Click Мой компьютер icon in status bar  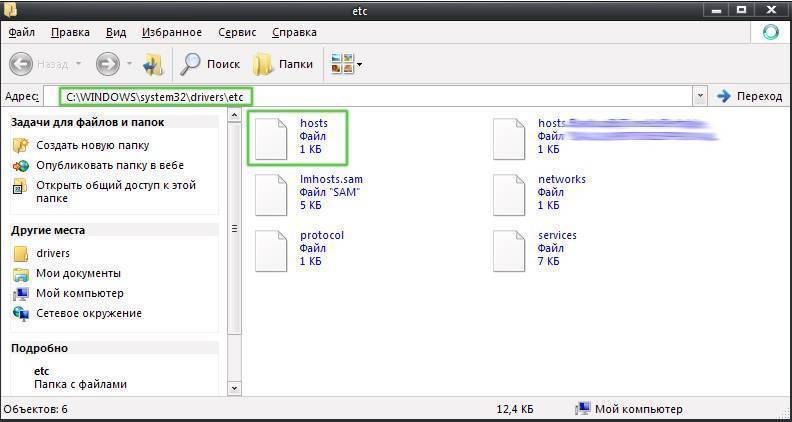(583, 409)
